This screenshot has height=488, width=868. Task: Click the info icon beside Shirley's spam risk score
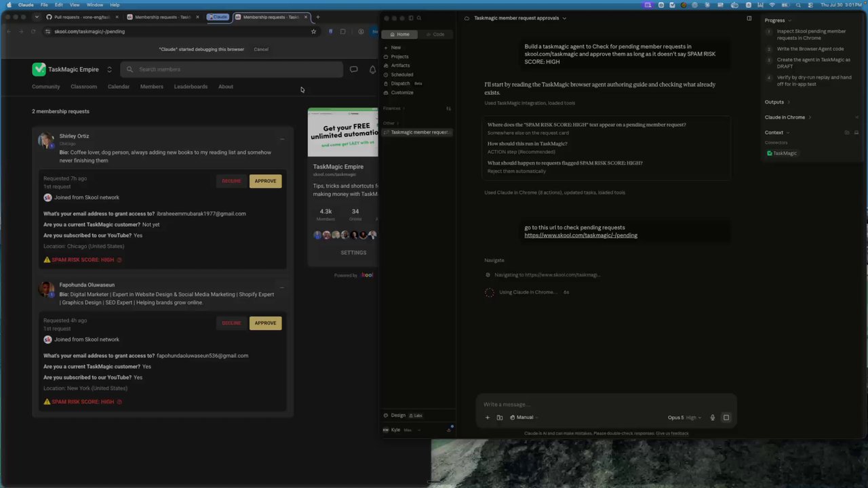[x=119, y=260]
